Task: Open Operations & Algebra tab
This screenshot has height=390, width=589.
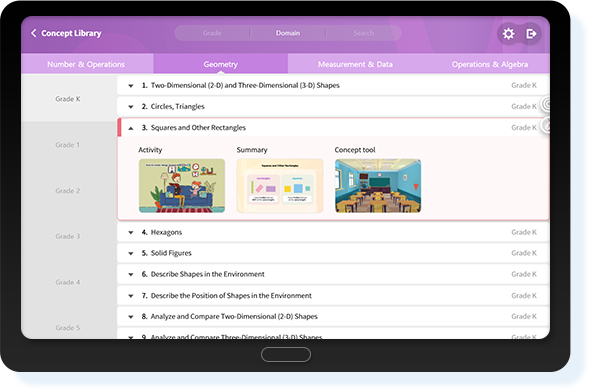Action: [489, 64]
